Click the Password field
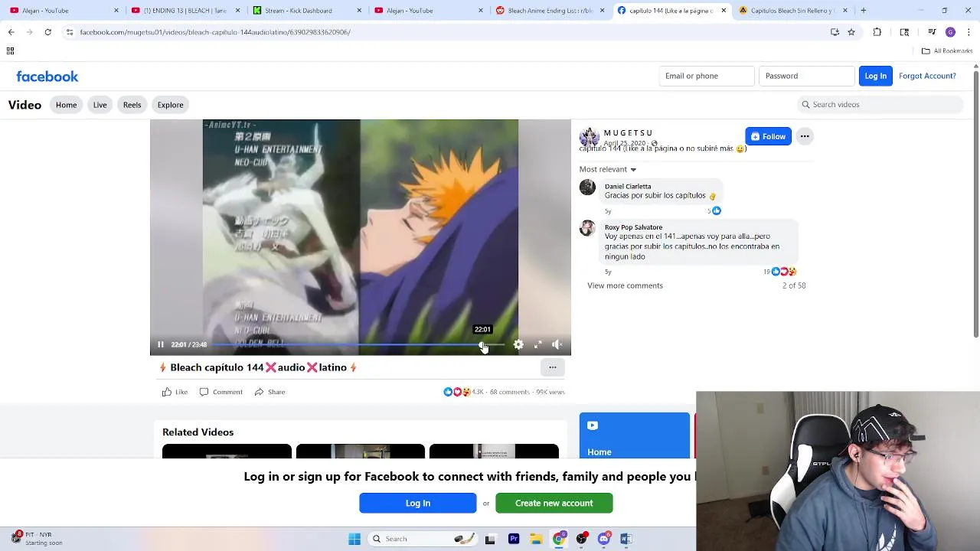Viewport: 980px width, 551px height. pyautogui.click(x=806, y=76)
